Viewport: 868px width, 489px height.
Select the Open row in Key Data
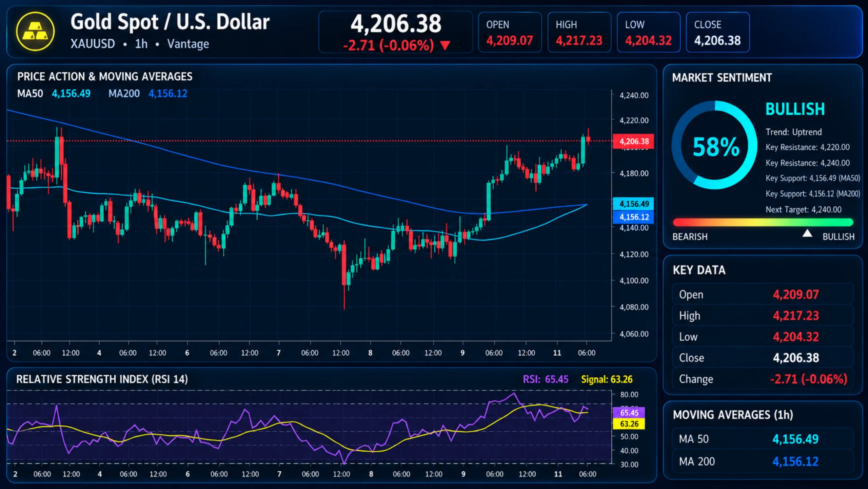763,294
